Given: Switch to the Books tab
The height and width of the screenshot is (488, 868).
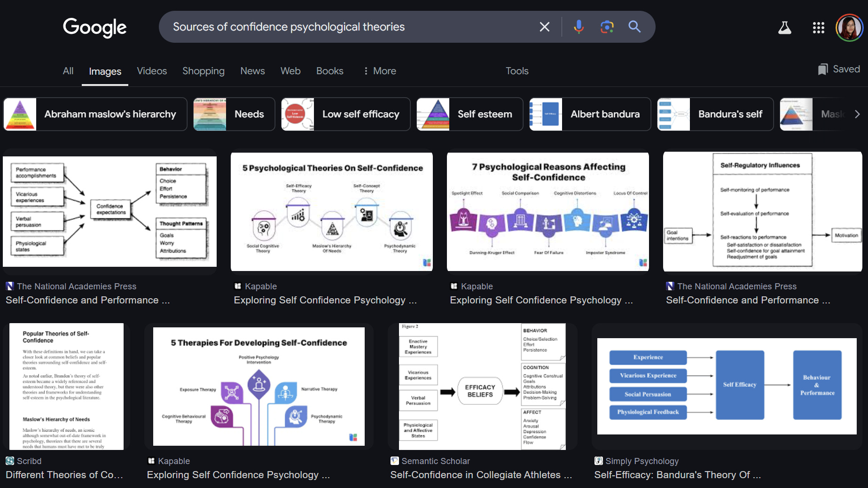Looking at the screenshot, I should point(330,71).
